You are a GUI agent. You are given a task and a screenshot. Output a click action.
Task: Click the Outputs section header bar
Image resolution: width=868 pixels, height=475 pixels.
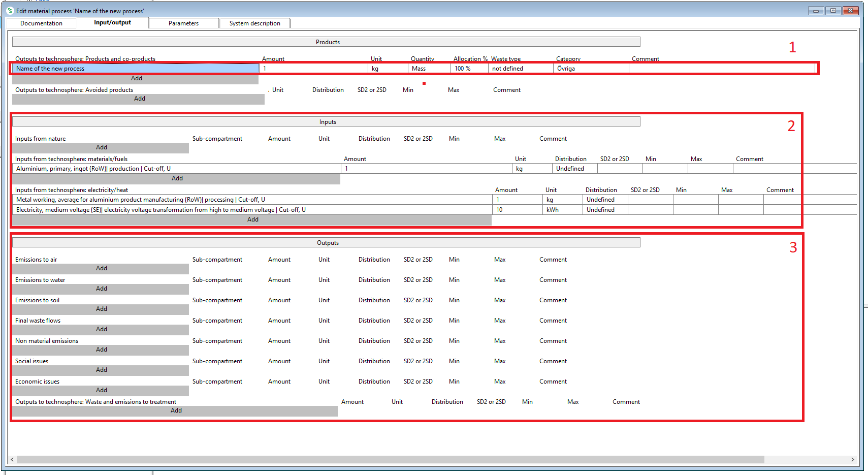click(326, 242)
